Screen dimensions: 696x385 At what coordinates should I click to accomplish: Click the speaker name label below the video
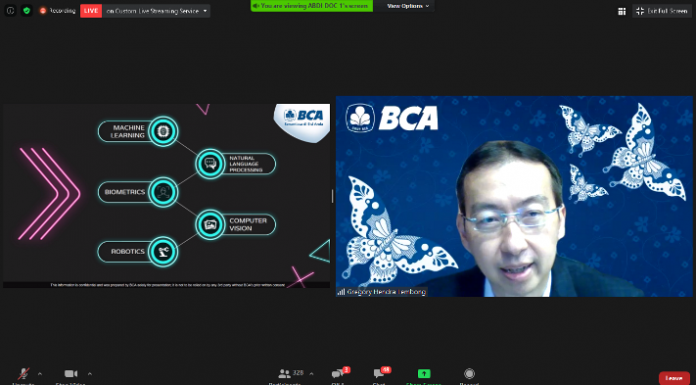coord(382,292)
